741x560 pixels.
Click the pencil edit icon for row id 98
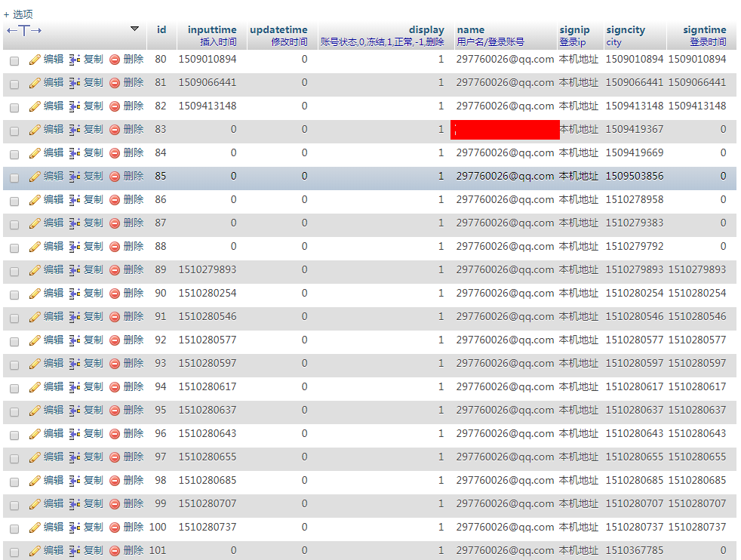(35, 481)
